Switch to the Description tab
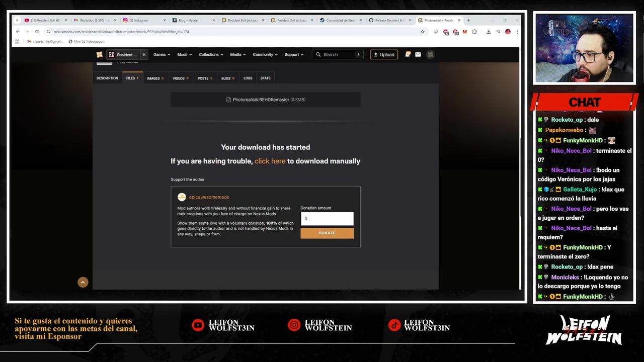This screenshot has width=644, height=362. coord(107,78)
